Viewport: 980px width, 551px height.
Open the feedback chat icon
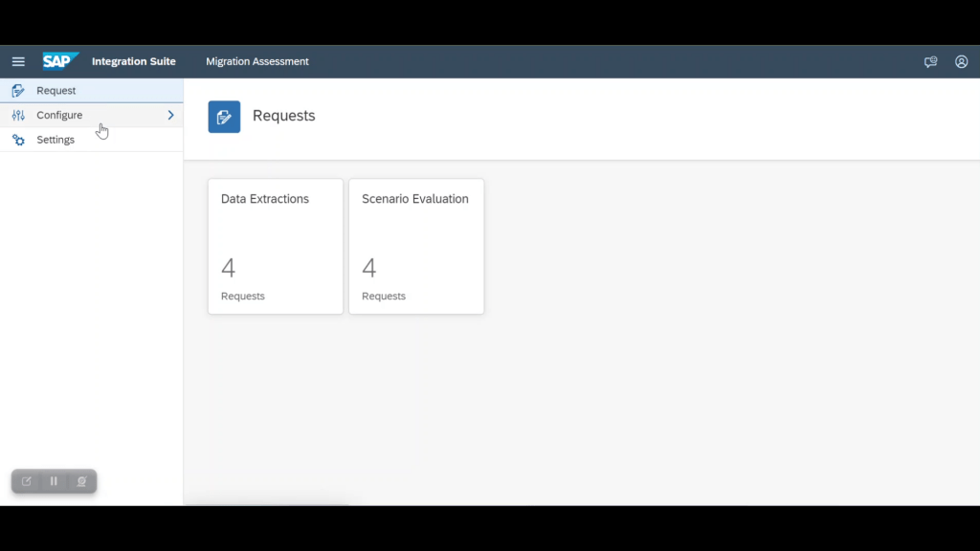tap(930, 61)
